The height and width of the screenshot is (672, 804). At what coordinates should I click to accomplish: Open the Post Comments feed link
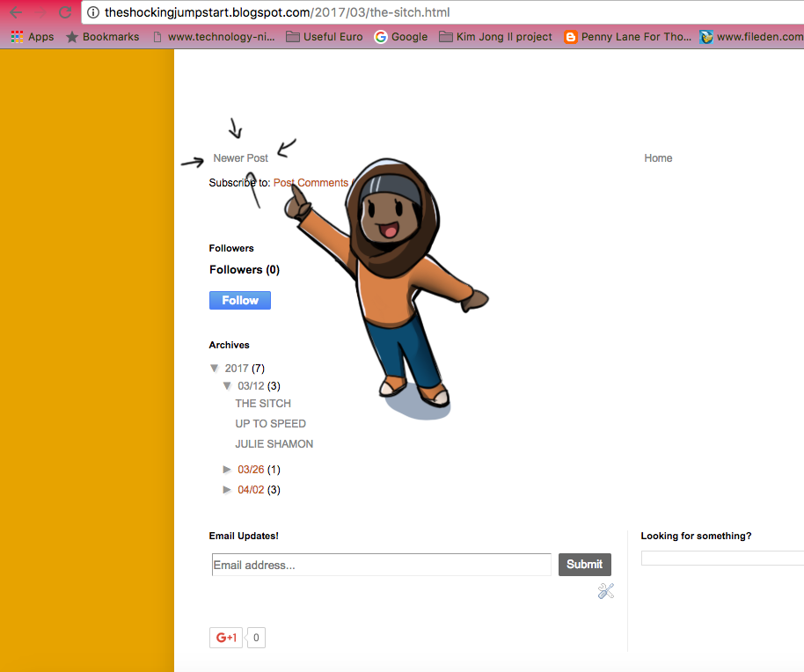(x=311, y=182)
